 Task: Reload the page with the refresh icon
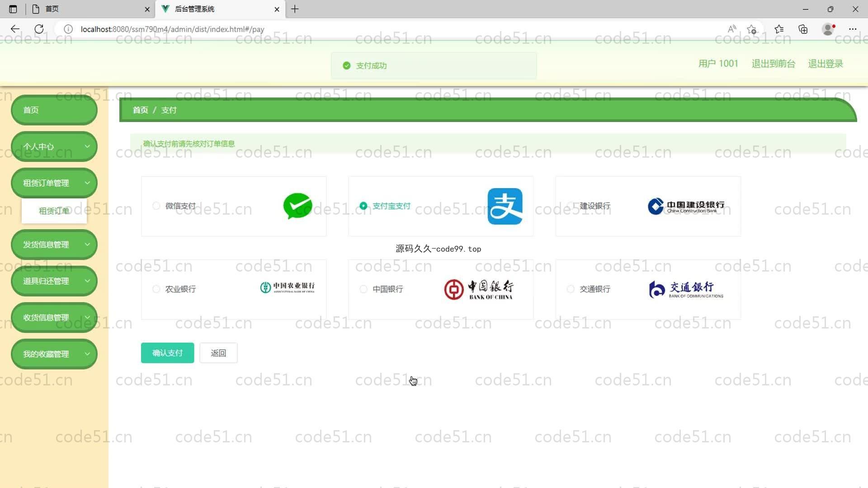coord(39,29)
